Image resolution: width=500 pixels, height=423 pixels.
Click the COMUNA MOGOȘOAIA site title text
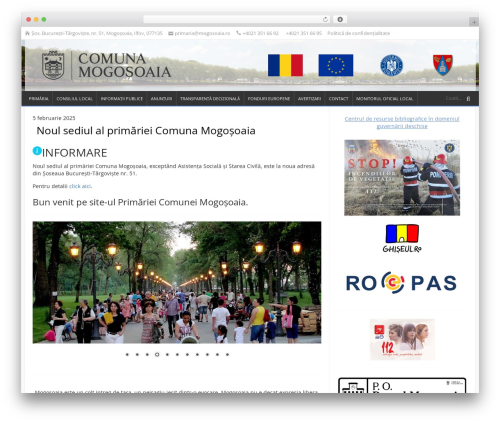(125, 65)
